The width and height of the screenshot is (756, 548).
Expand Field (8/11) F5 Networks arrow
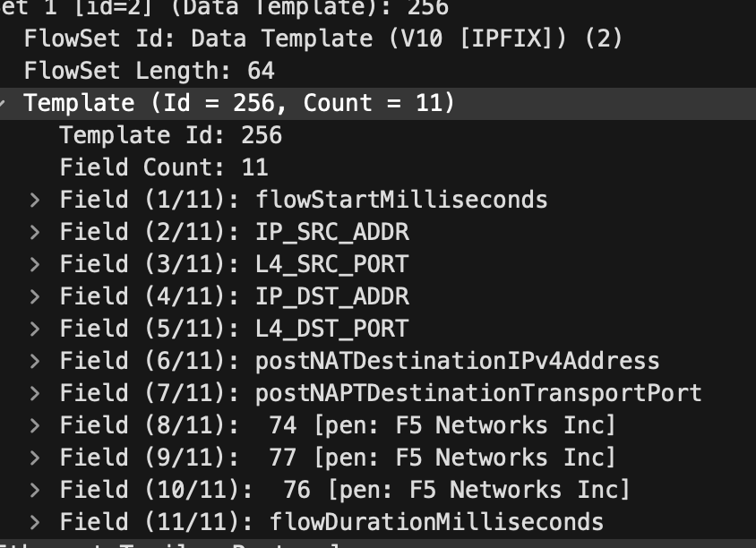pyautogui.click(x=35, y=425)
